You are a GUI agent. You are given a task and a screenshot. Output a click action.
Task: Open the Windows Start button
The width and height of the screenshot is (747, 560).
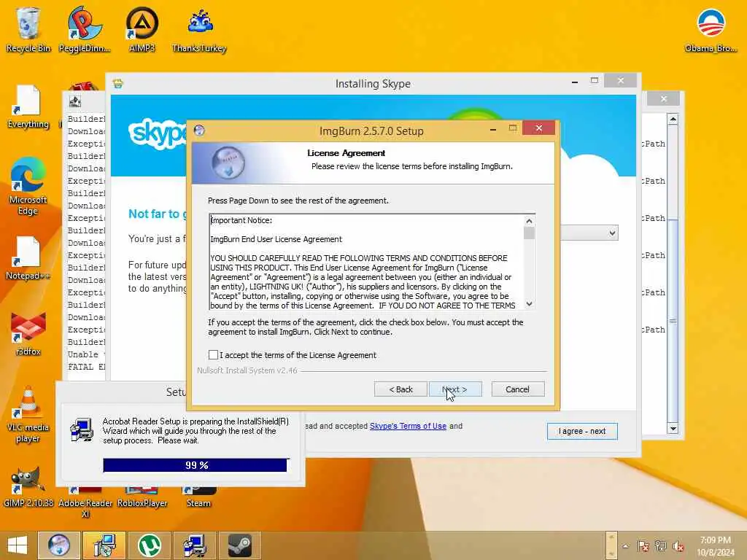[18, 545]
